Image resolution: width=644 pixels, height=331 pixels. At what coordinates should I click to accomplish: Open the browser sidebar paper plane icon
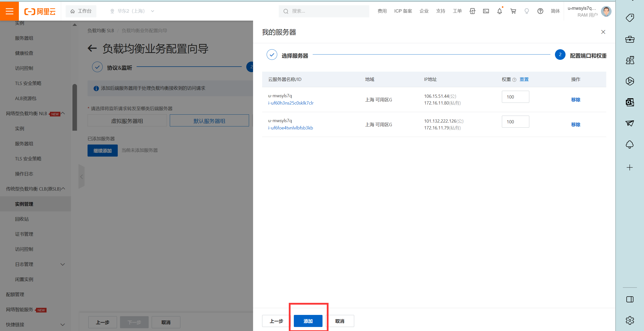point(630,123)
